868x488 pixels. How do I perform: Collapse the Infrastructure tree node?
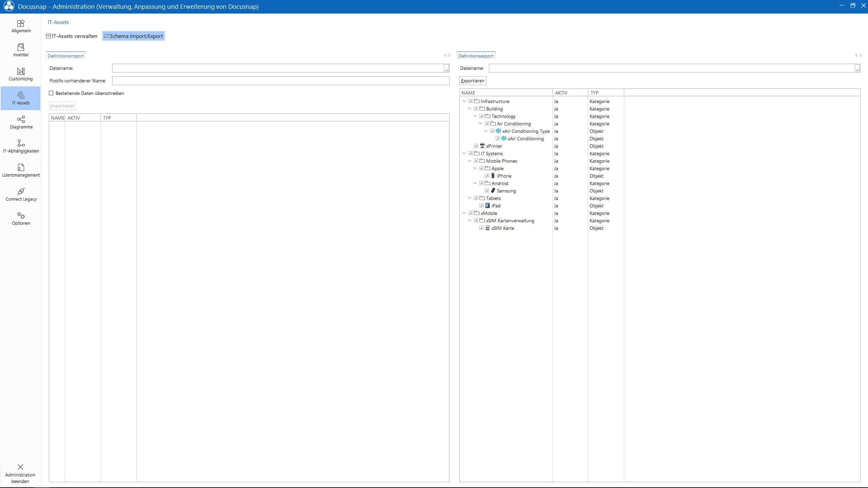pyautogui.click(x=464, y=101)
